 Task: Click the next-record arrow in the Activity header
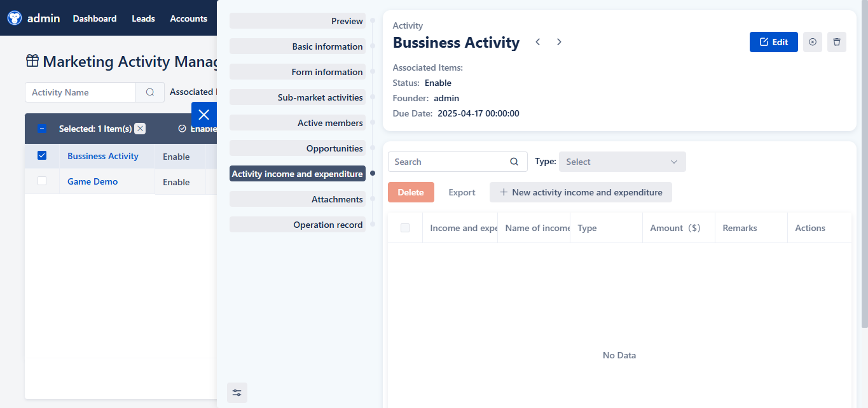click(558, 42)
